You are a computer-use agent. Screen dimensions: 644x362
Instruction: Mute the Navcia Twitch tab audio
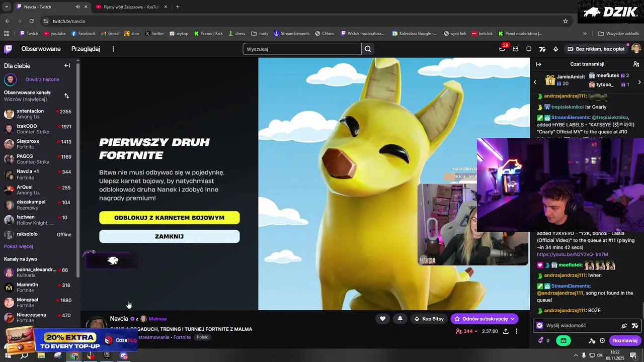[x=77, y=7]
